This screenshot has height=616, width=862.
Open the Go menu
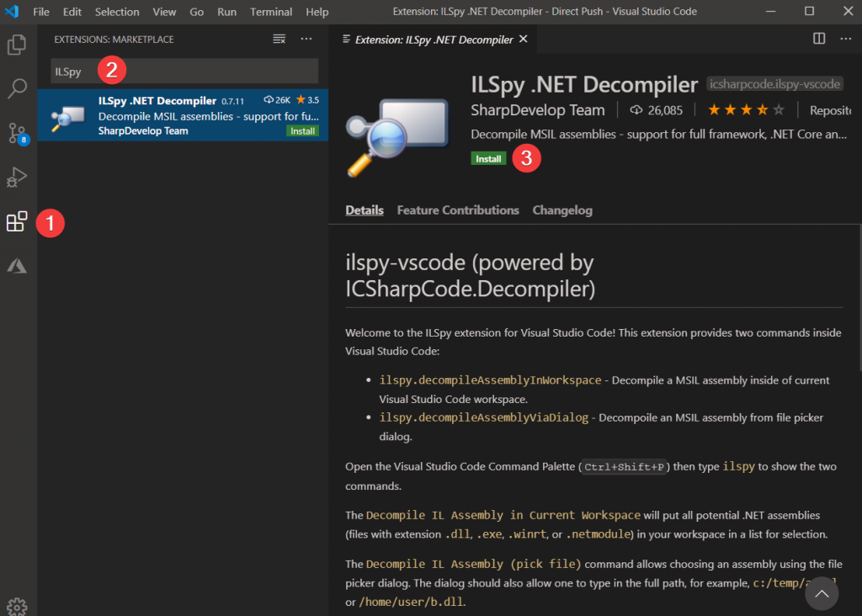[x=196, y=12]
